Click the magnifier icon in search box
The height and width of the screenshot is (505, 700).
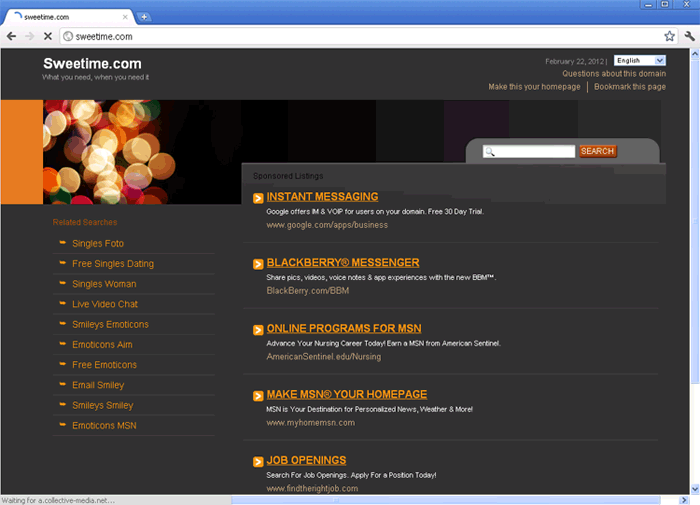490,152
